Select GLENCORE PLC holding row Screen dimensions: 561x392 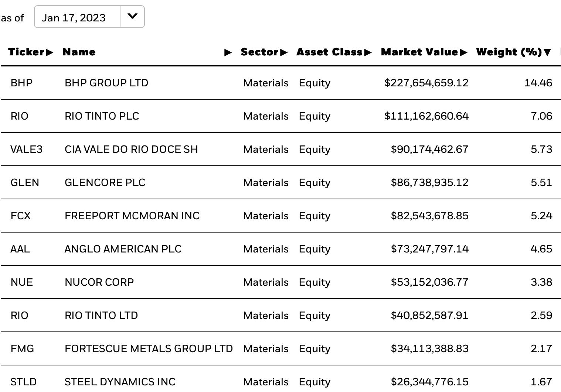[280, 183]
